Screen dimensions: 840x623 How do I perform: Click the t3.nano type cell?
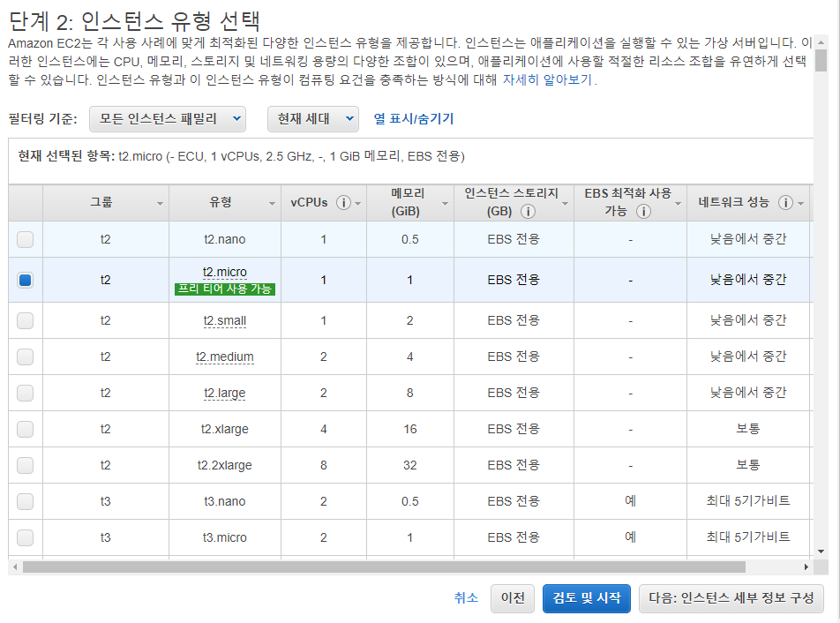(x=224, y=501)
